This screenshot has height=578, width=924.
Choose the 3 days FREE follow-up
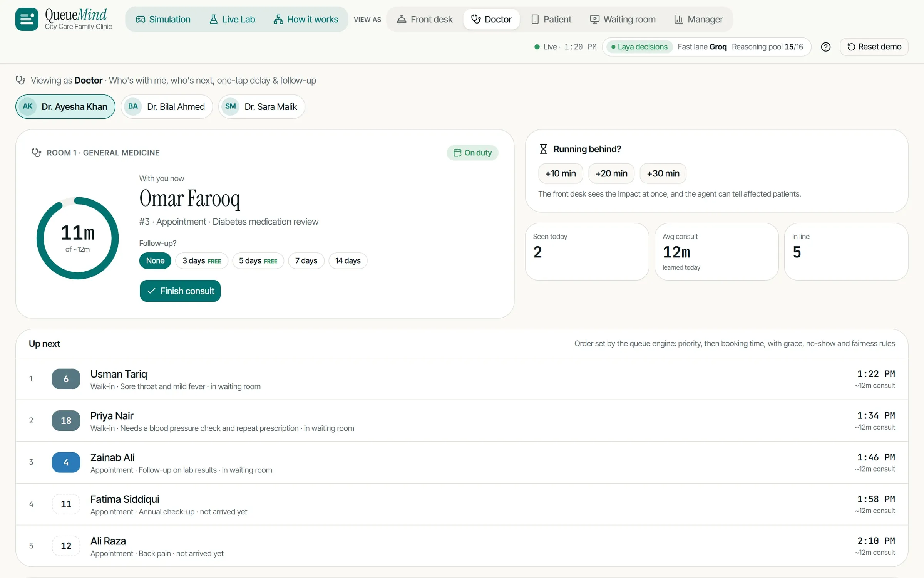pos(202,260)
